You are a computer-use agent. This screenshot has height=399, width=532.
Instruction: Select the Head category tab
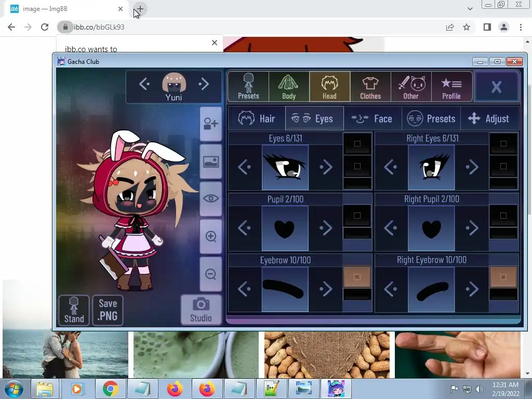[x=329, y=87]
